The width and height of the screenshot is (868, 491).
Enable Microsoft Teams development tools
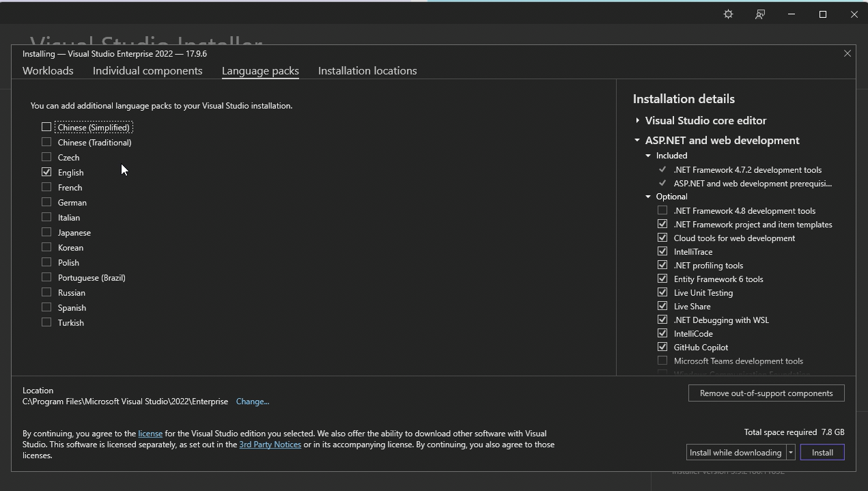coord(662,361)
